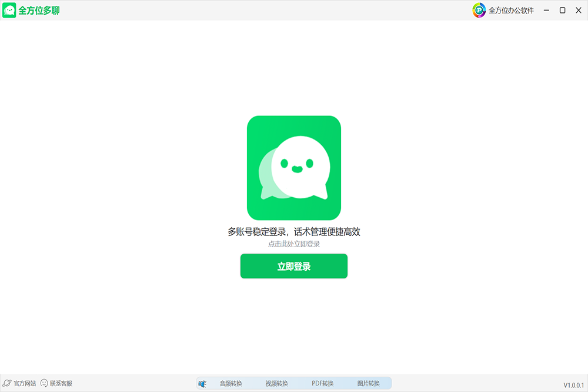
Task: Click the green chat bubble logo image
Action: tap(293, 168)
